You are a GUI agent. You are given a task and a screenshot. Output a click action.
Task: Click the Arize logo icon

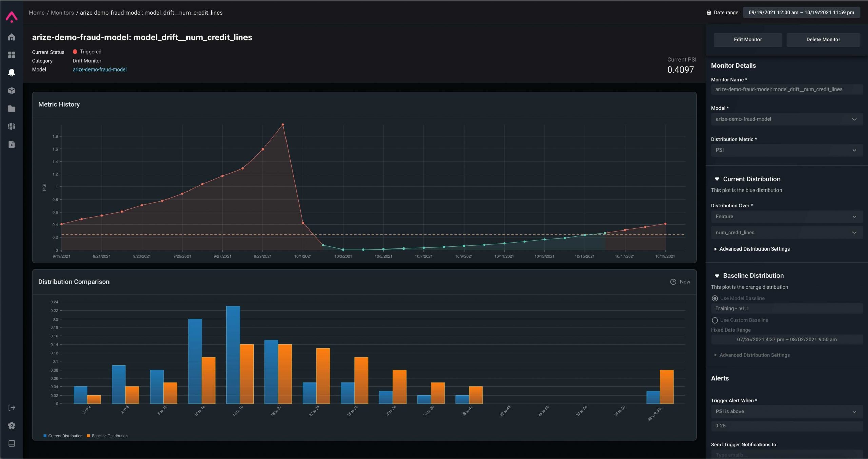click(x=12, y=16)
